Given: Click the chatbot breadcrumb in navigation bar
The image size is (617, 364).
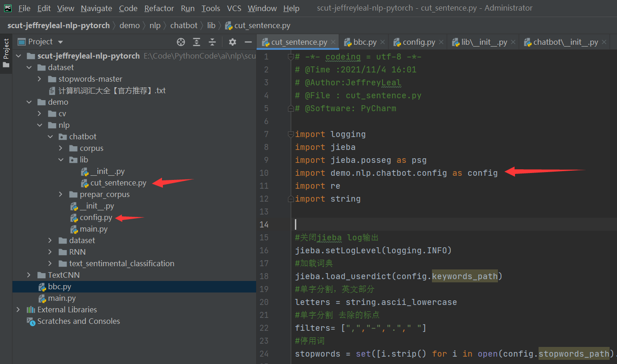Looking at the screenshot, I should tap(184, 25).
